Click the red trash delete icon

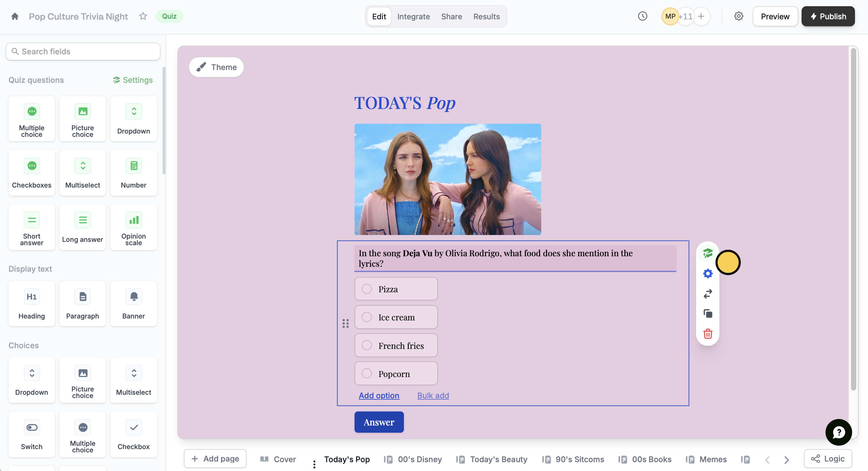(x=708, y=334)
